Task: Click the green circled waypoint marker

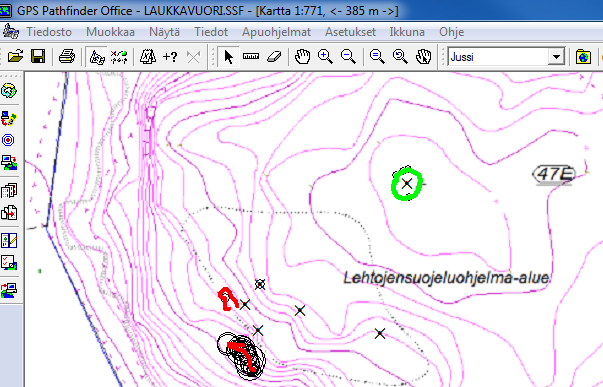Action: point(407,184)
